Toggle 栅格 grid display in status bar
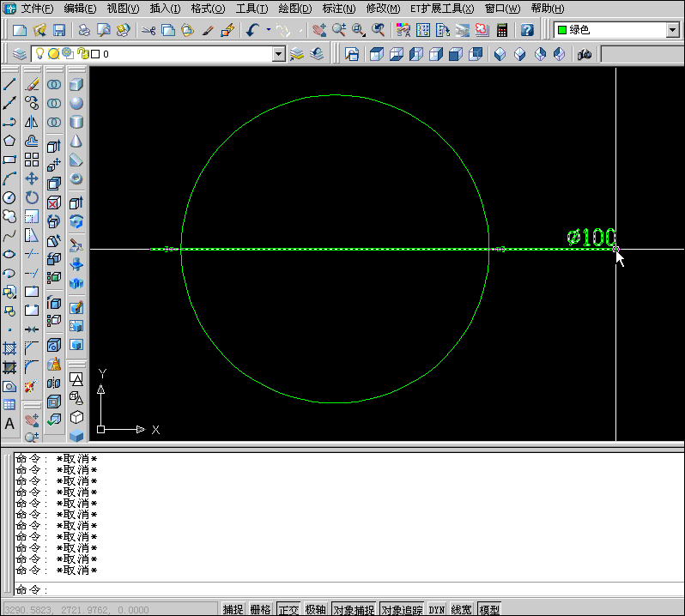Image resolution: width=685 pixels, height=616 pixels. pos(261,609)
